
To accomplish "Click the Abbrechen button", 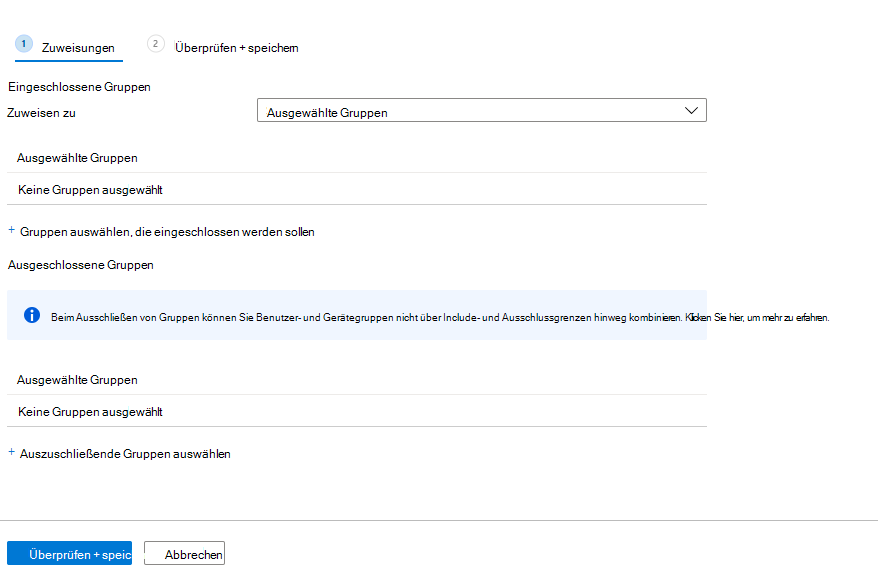I will [185, 554].
